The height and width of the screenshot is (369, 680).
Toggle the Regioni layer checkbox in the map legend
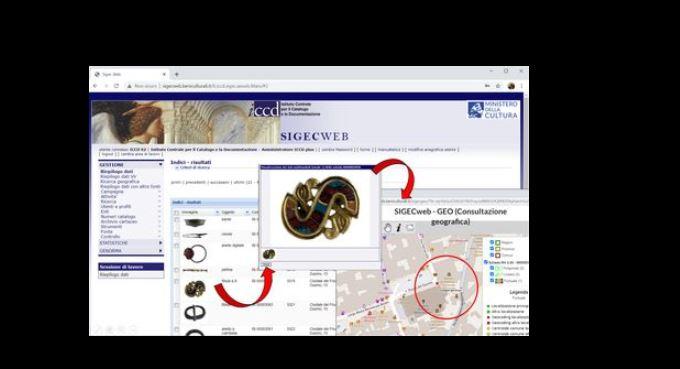pos(492,242)
